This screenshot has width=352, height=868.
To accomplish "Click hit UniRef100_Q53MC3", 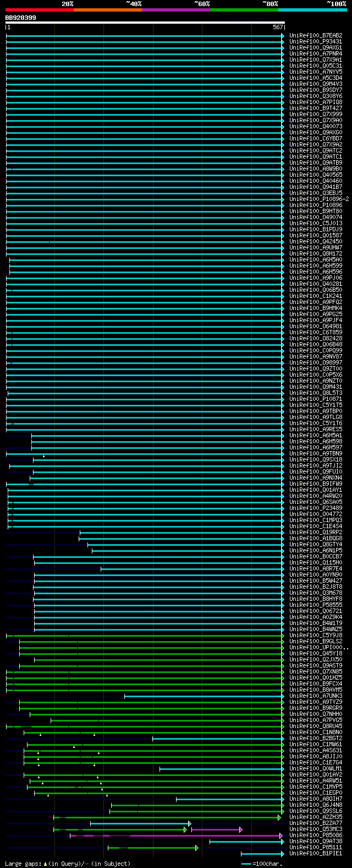I will [316, 829].
